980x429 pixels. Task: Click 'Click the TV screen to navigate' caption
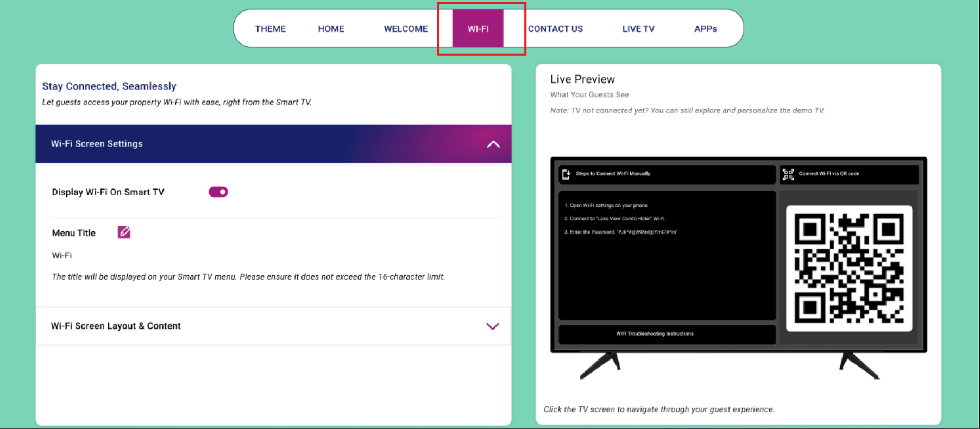click(x=659, y=409)
